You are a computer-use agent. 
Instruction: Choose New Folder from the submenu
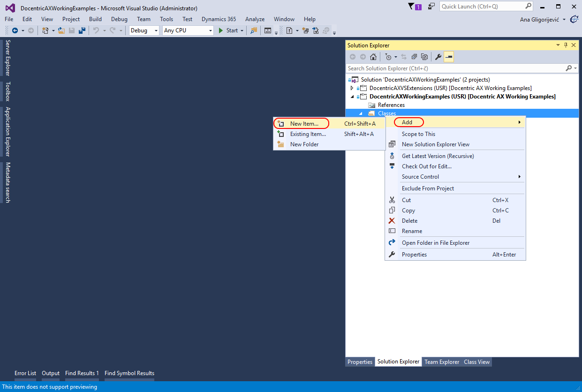tap(329, 144)
